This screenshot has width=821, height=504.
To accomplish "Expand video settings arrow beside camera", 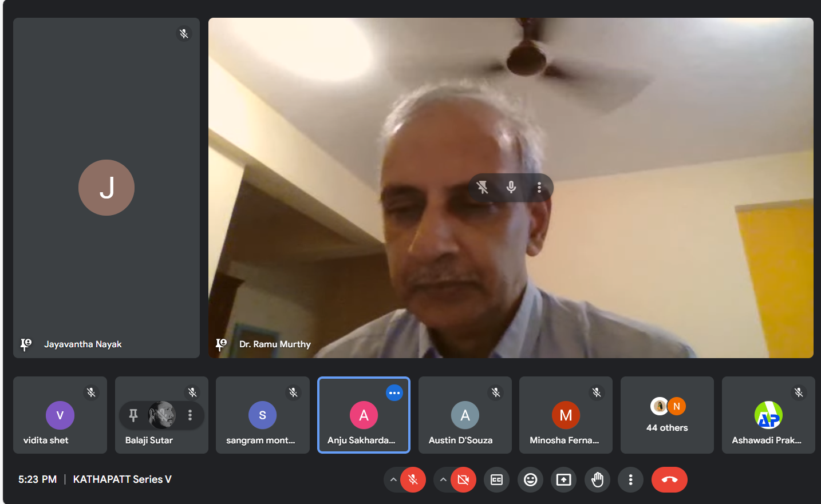I will (443, 480).
